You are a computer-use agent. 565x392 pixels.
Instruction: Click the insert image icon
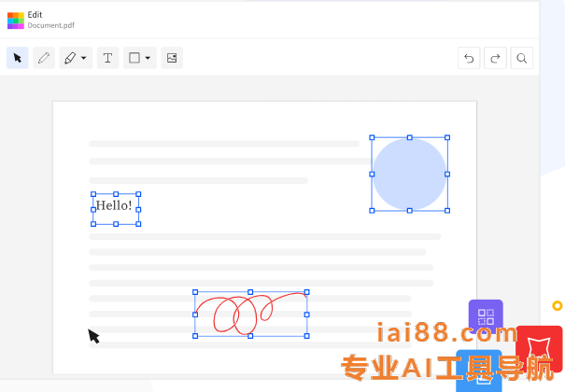[x=172, y=58]
